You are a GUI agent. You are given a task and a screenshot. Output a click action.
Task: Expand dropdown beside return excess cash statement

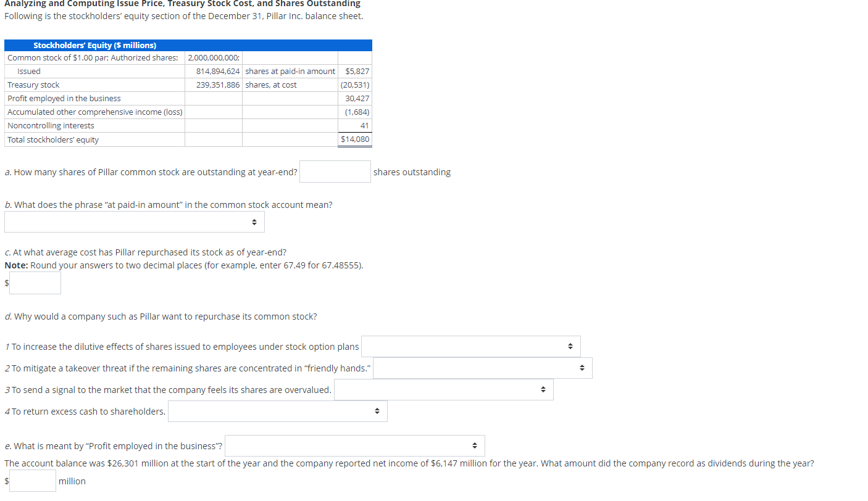click(x=277, y=411)
